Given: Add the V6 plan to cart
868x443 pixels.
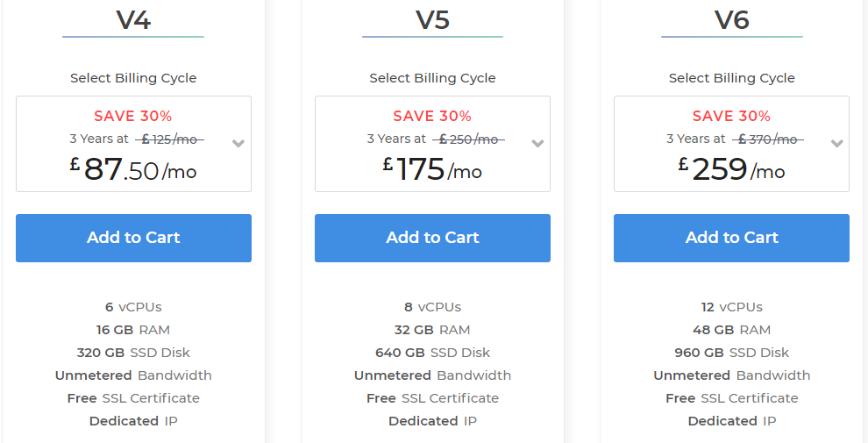Looking at the screenshot, I should click(731, 238).
